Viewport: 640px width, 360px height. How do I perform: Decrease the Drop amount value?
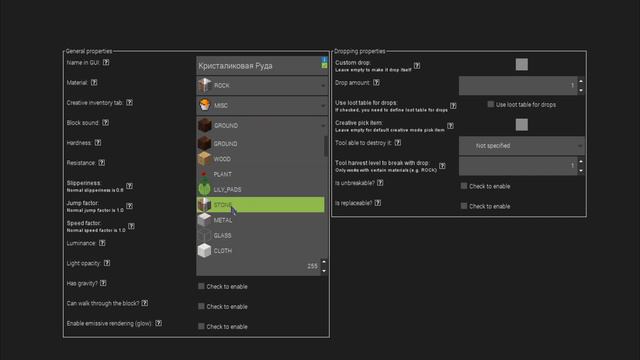[x=581, y=90]
